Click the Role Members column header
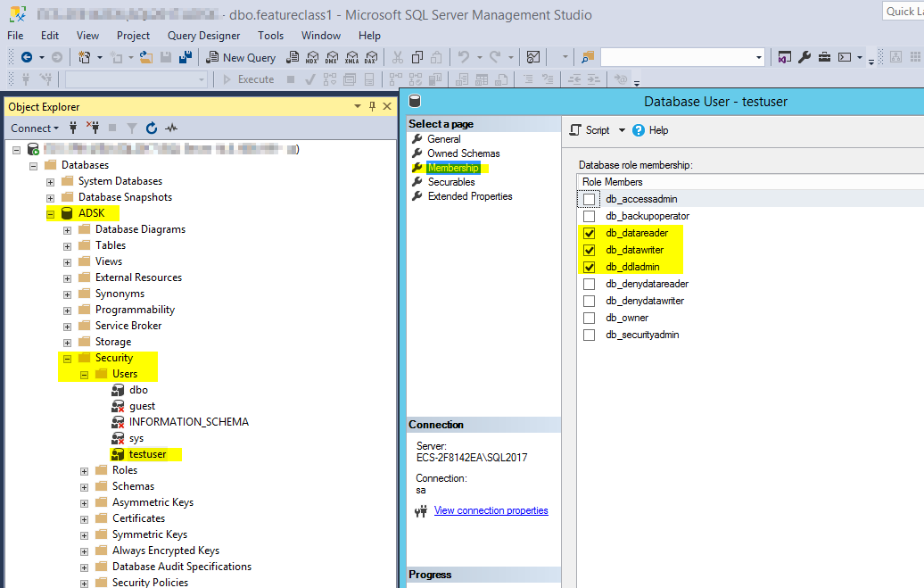 tap(612, 182)
